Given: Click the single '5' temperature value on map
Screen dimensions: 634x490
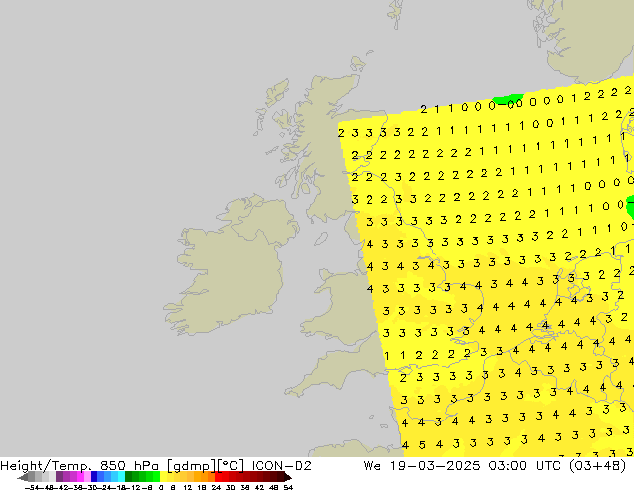Looking at the screenshot, I should pos(422,445).
